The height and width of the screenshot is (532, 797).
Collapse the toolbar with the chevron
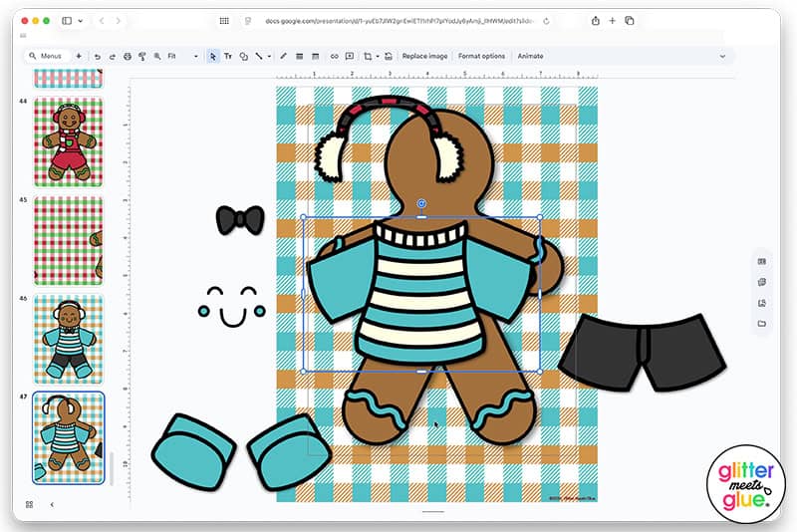pyautogui.click(x=722, y=57)
